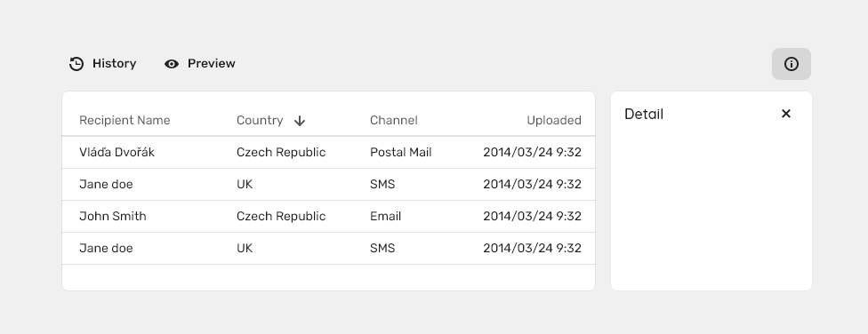The image size is (868, 334).
Task: Sort by Country column header
Action: (260, 121)
